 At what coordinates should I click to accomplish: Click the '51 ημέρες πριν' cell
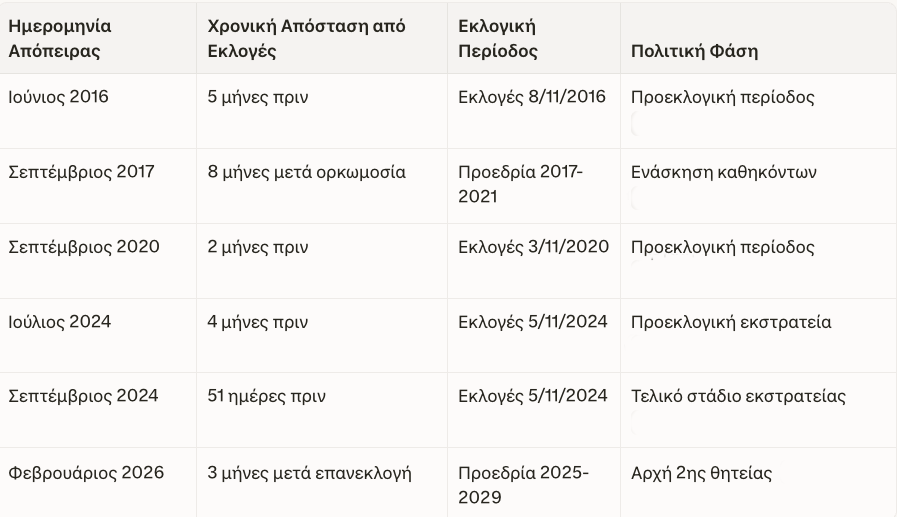(x=266, y=396)
